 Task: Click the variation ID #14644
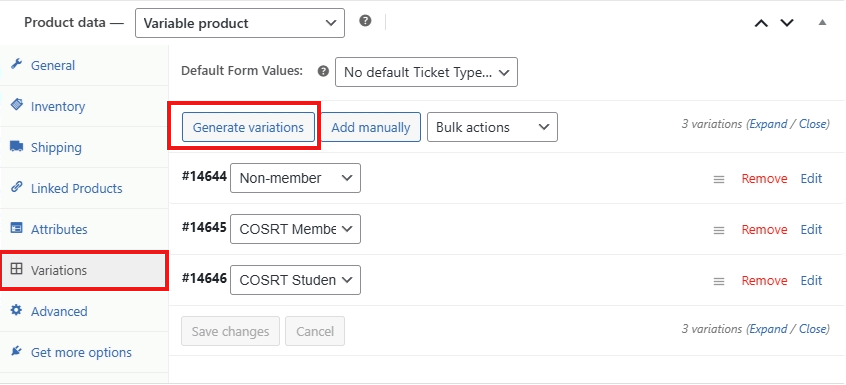tap(204, 176)
